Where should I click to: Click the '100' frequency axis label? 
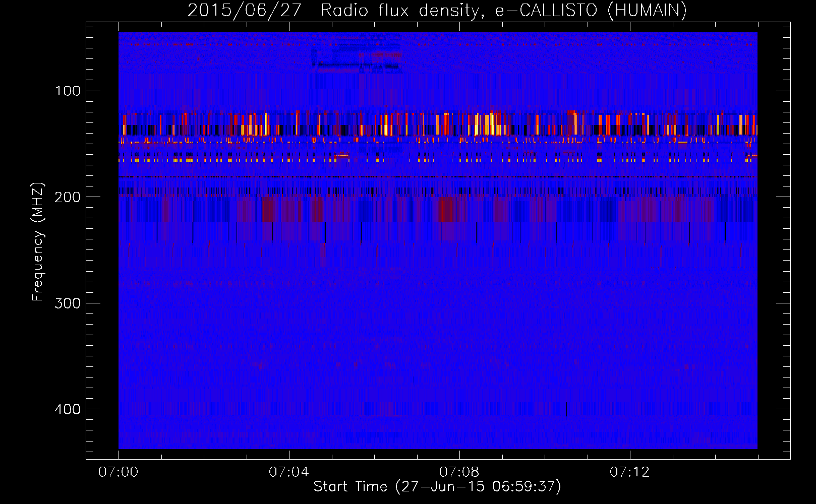click(68, 91)
